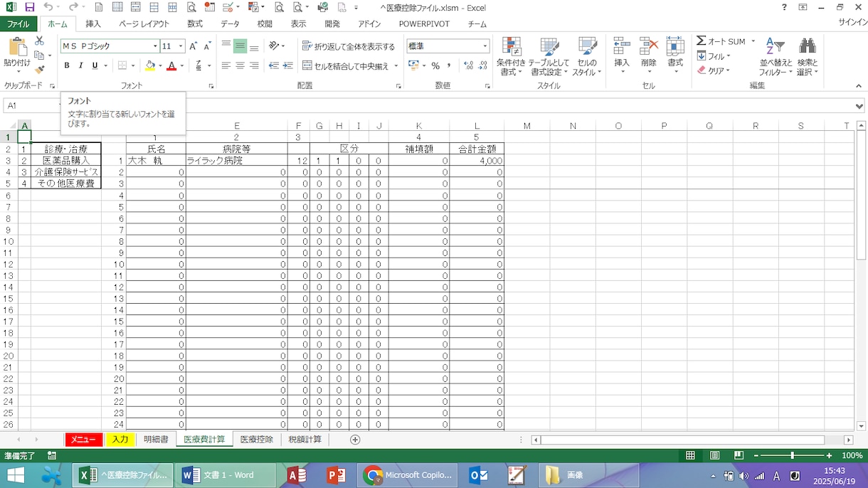The image size is (868, 488).
Task: Switch to the red メニュー sheet tab
Action: tap(83, 440)
